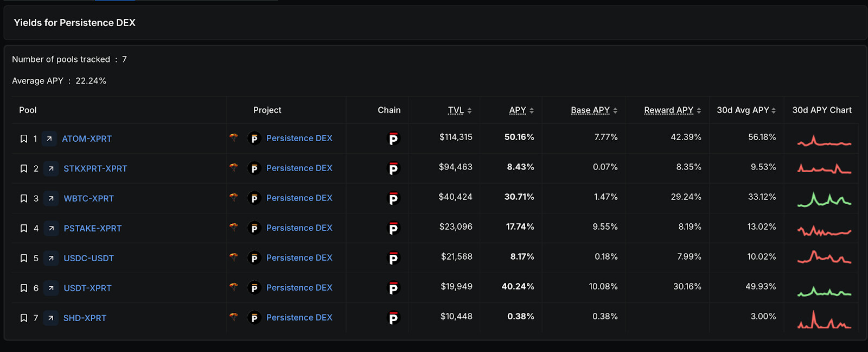Click Persistence chain icon in SHD-XPRT row

[393, 318]
